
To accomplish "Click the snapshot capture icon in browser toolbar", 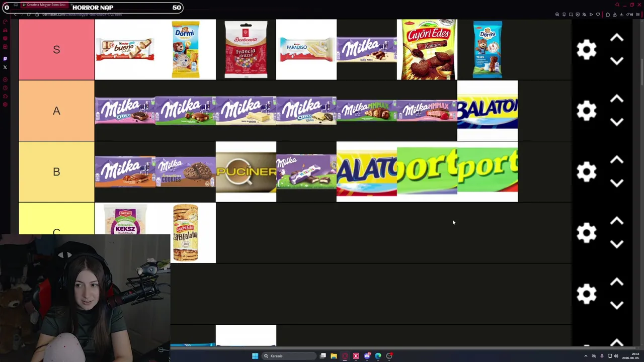I will pyautogui.click(x=571, y=15).
